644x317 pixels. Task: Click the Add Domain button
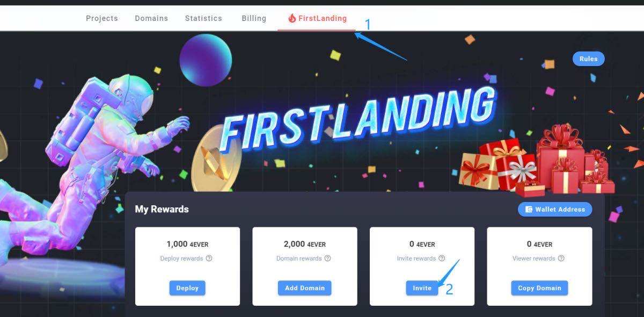305,288
